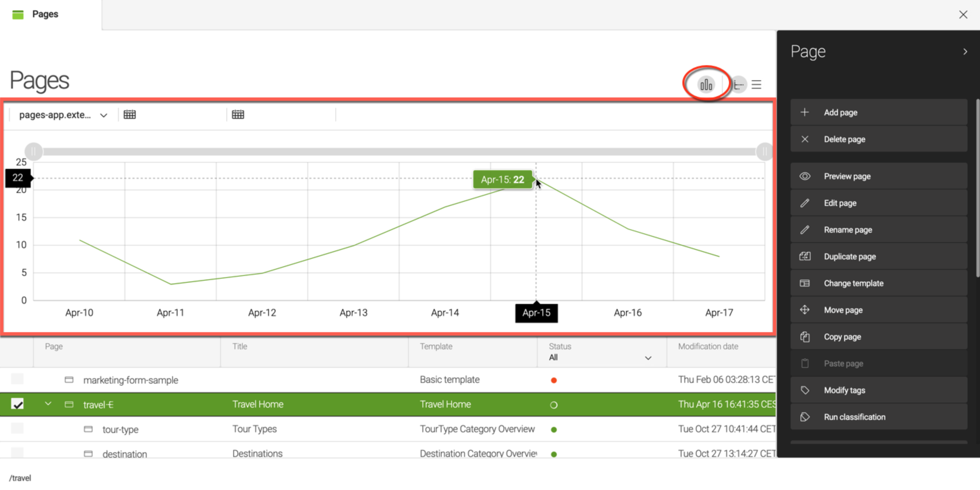Select the Pages tab
The image size is (980, 490).
[51, 14]
